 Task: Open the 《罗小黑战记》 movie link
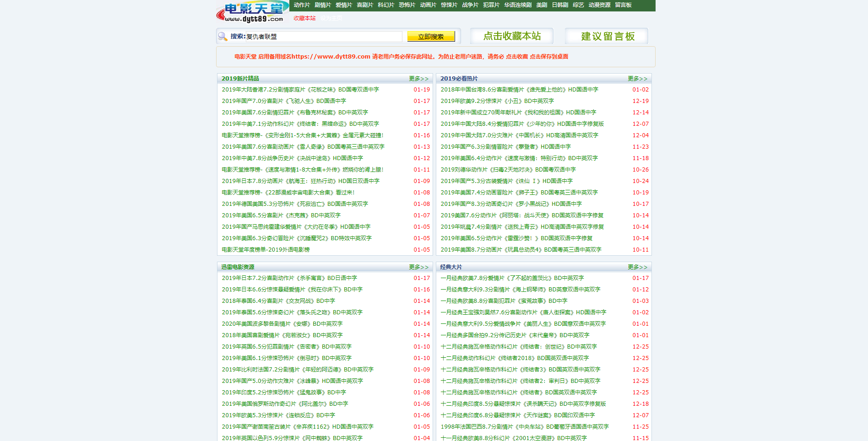(511, 204)
